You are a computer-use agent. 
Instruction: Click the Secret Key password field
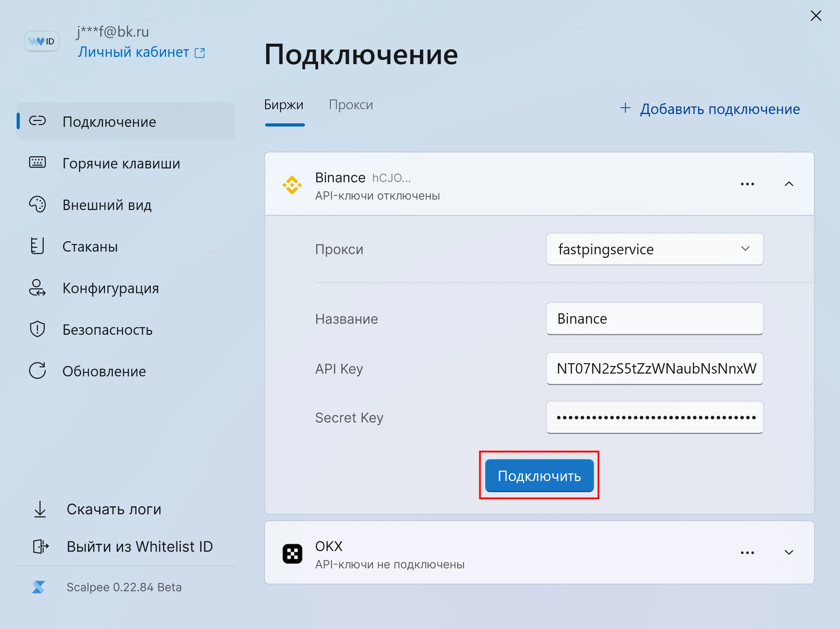pyautogui.click(x=654, y=418)
